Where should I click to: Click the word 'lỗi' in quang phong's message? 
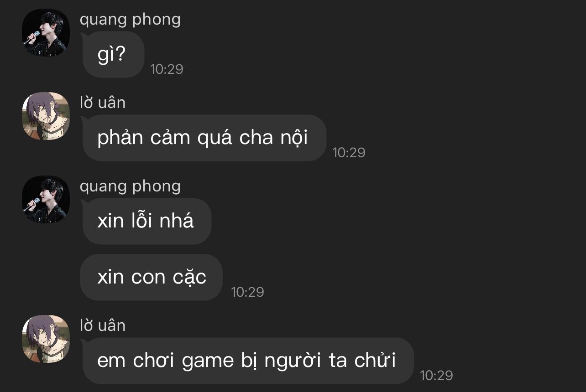coord(141,221)
